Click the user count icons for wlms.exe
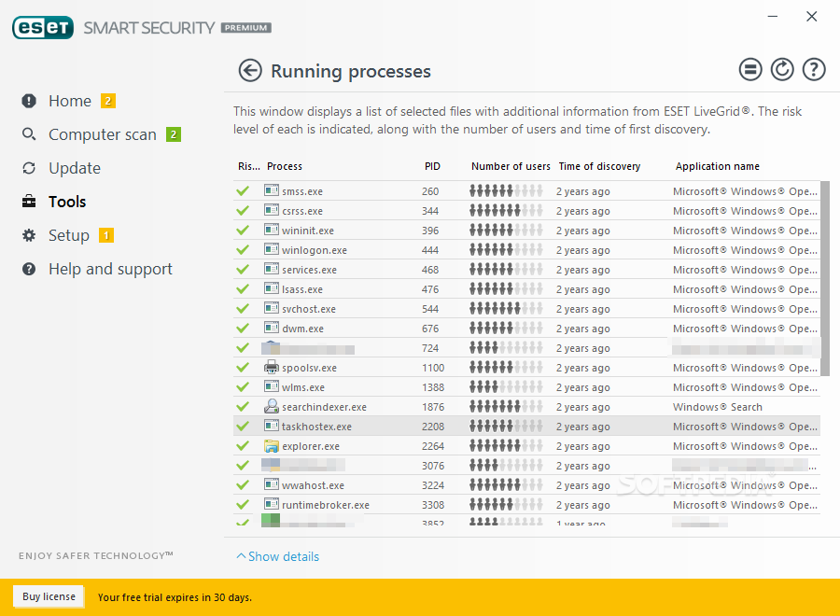The width and height of the screenshot is (840, 616). pos(506,386)
